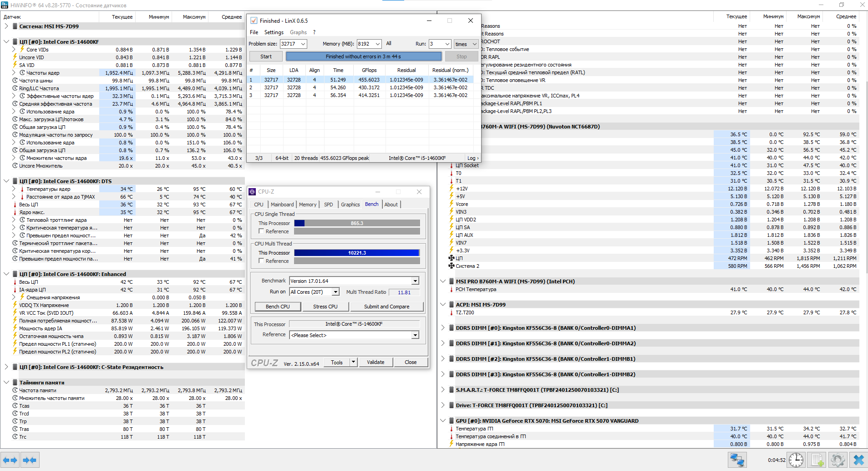The height and width of the screenshot is (471, 868).
Task: Collapse the Тайминги памяти group
Action: point(6,382)
